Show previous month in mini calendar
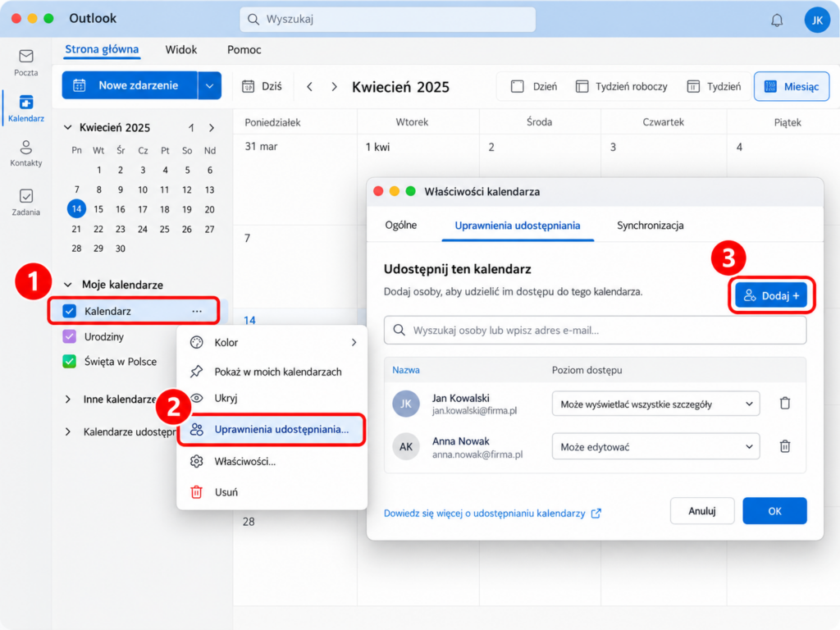Image resolution: width=840 pixels, height=630 pixels. pos(190,127)
